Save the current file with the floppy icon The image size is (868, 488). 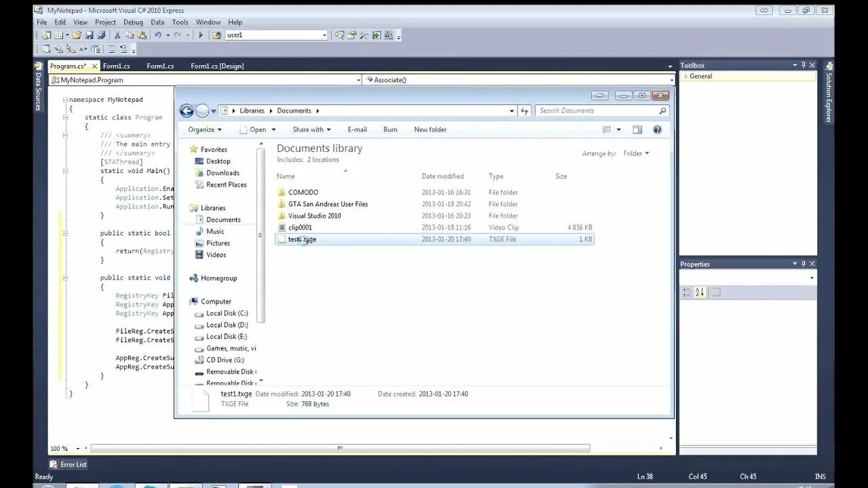(89, 35)
